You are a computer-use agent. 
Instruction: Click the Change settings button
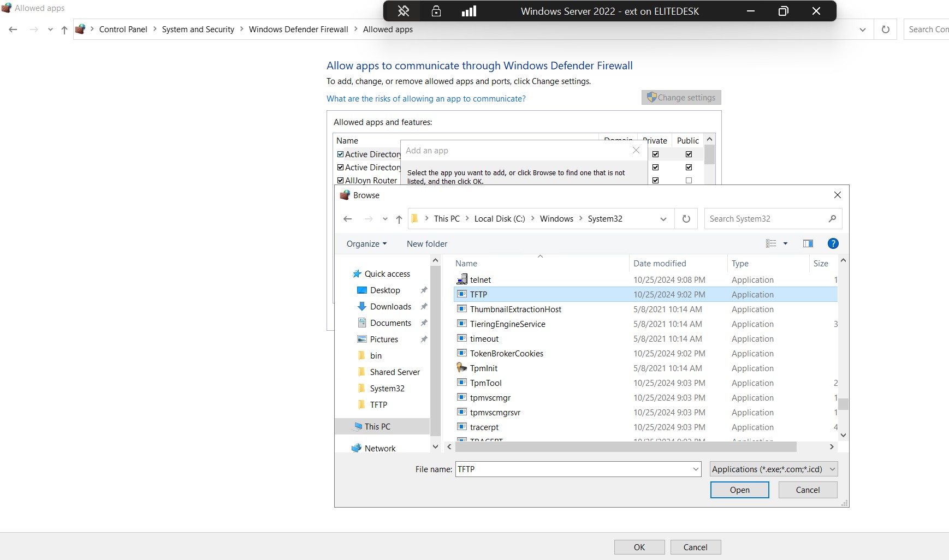click(681, 98)
